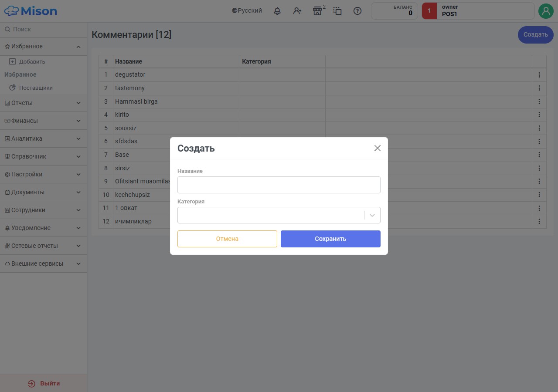The image size is (558, 392).
Task: Close the Создать dialog with X
Action: coord(378,148)
